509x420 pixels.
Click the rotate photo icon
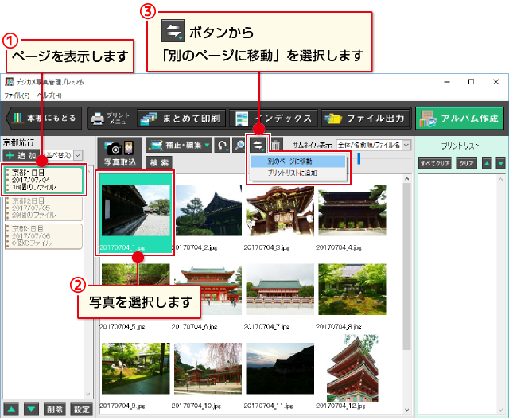click(x=222, y=145)
